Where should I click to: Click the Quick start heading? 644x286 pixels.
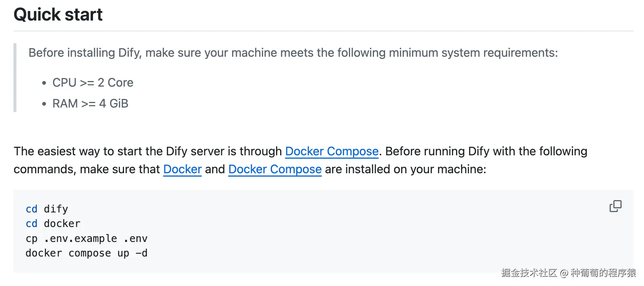coord(58,15)
